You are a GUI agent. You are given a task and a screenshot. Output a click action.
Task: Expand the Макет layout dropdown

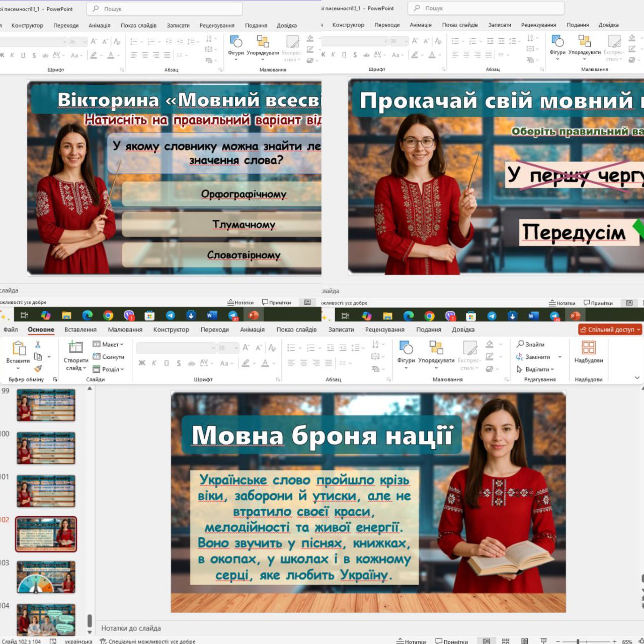108,345
